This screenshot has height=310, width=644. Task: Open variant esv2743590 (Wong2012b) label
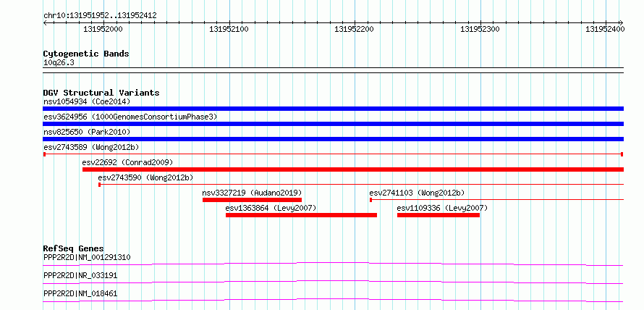click(145, 177)
